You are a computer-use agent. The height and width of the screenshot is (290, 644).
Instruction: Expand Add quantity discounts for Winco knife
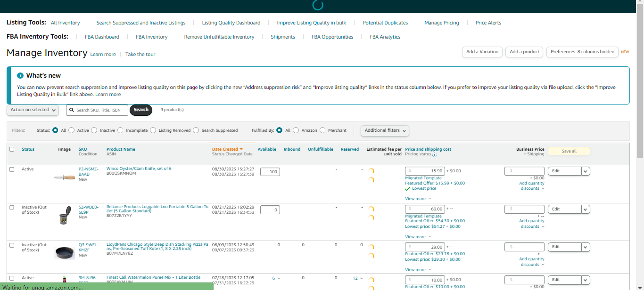532,186
